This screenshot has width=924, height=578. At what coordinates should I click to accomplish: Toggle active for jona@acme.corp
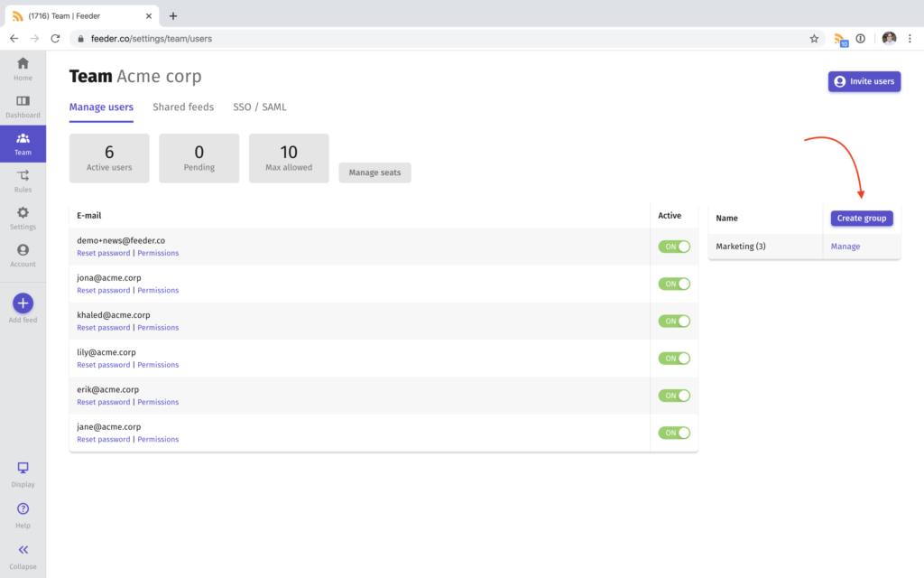click(x=673, y=284)
